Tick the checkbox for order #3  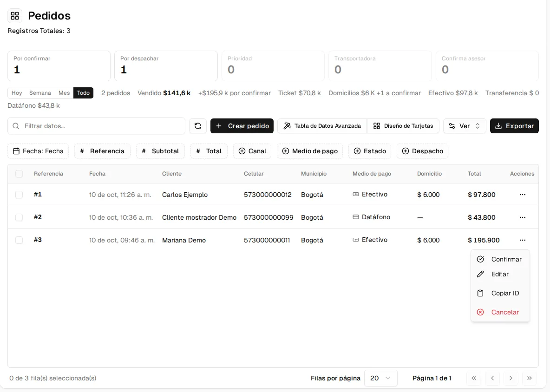pyautogui.click(x=19, y=240)
